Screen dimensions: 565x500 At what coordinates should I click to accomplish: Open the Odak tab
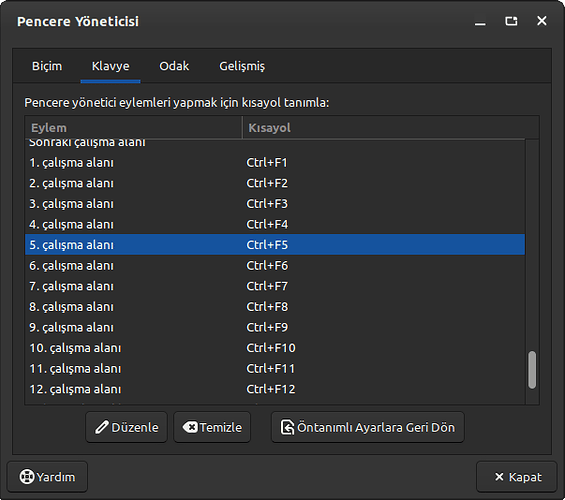pos(174,66)
